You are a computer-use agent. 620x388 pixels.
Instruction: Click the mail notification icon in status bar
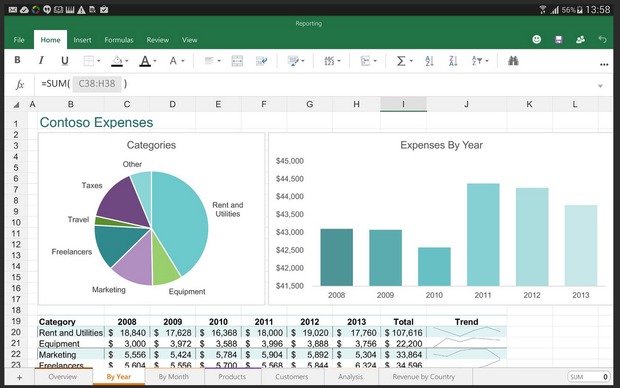click(x=13, y=9)
